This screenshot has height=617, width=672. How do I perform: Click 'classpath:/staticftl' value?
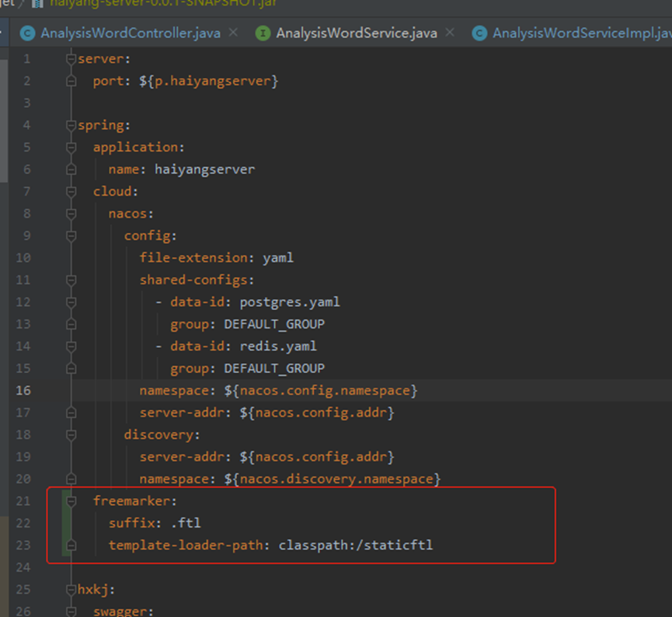click(356, 546)
